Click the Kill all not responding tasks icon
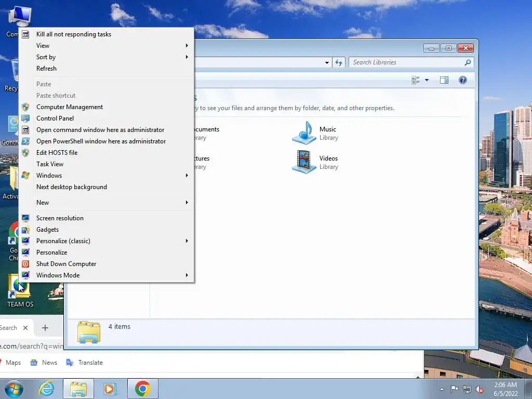532x399 pixels. (x=25, y=34)
